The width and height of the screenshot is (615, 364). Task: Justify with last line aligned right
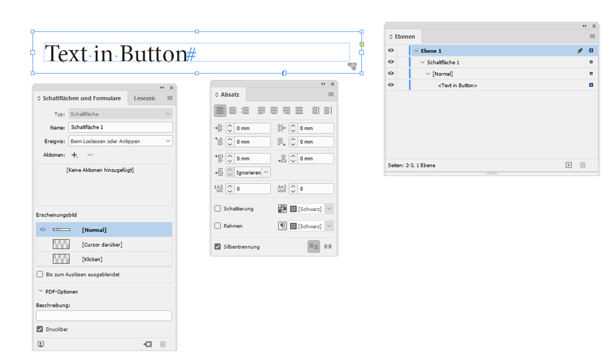coord(287,111)
